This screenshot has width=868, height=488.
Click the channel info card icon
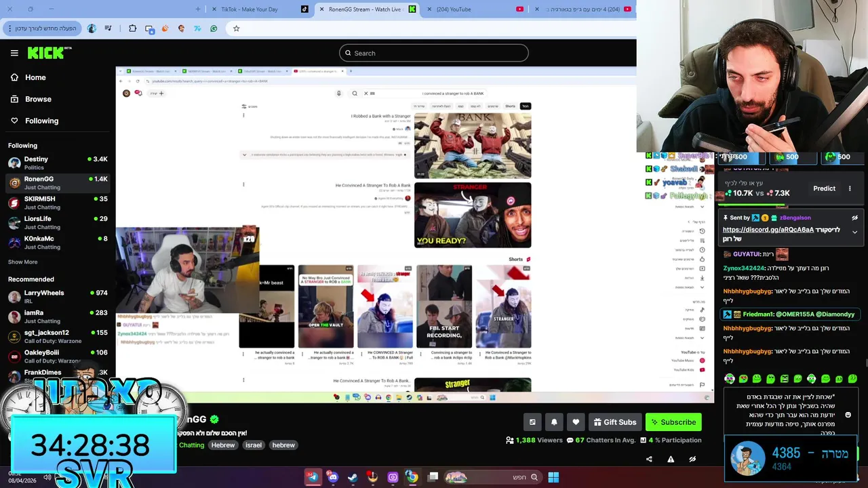coord(532,422)
